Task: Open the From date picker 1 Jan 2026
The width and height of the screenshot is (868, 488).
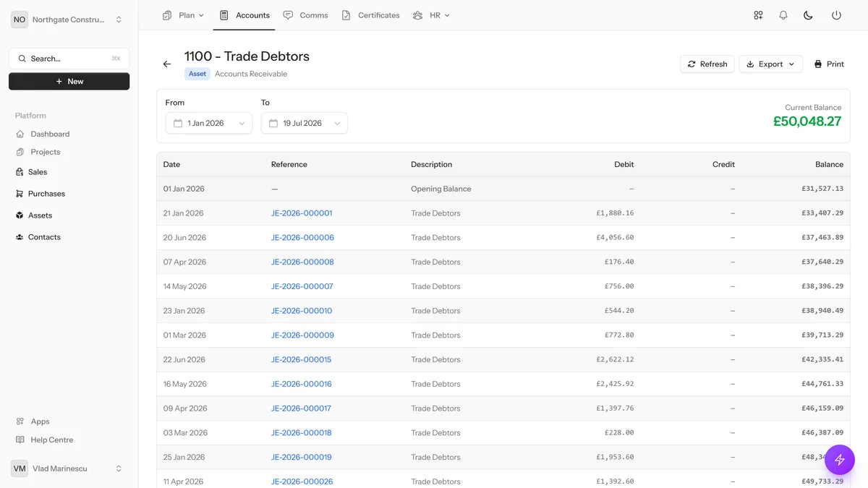Action: click(x=208, y=124)
